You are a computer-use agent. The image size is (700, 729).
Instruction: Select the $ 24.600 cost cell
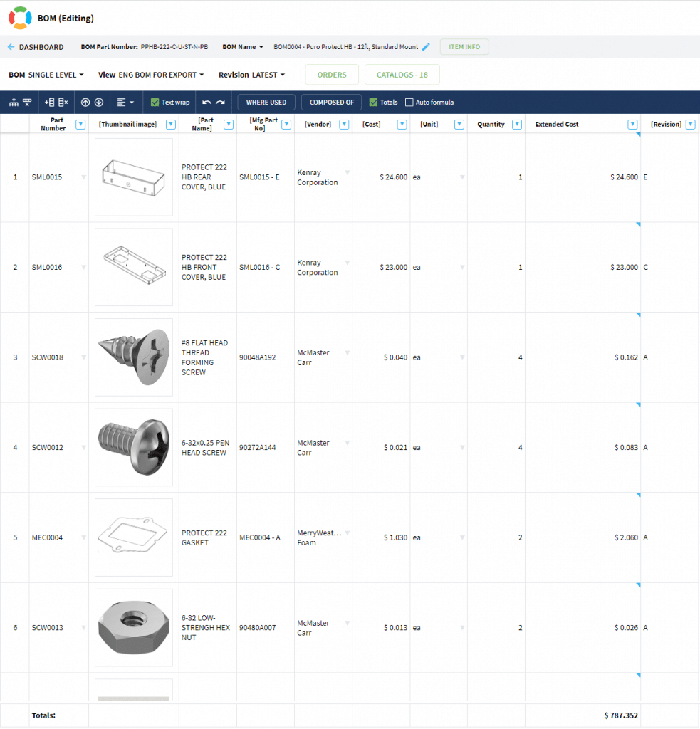coord(381,177)
